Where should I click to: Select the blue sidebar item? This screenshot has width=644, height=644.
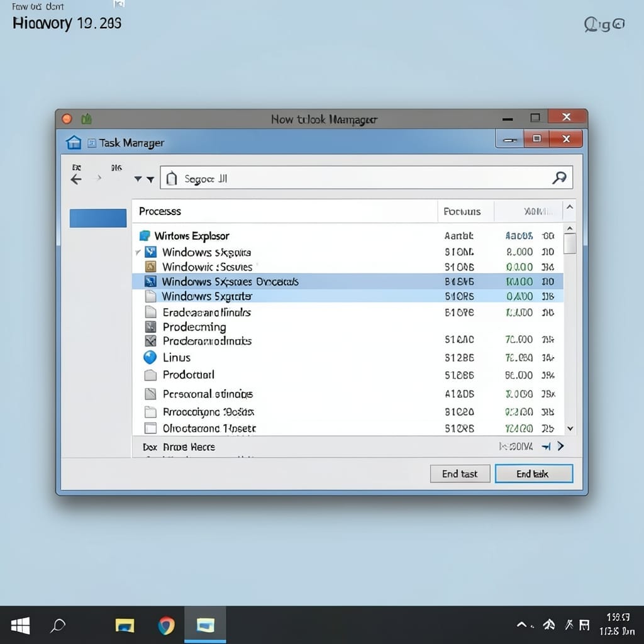pos(97,218)
